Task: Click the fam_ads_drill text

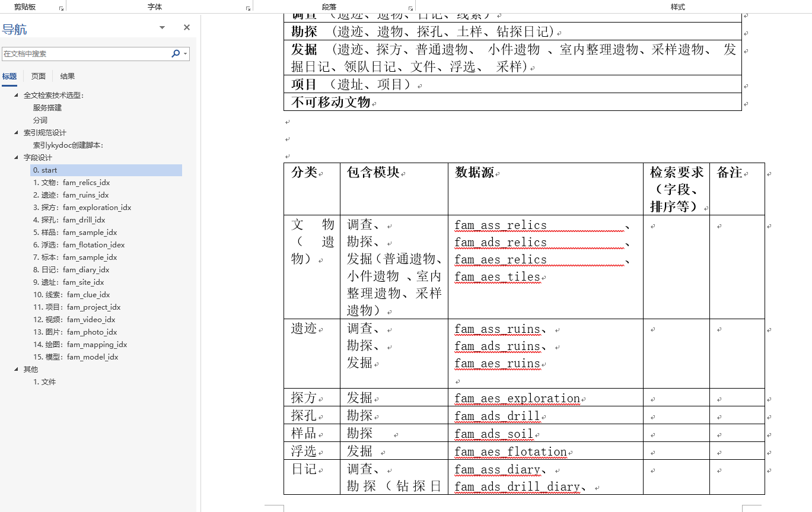Action: (498, 416)
